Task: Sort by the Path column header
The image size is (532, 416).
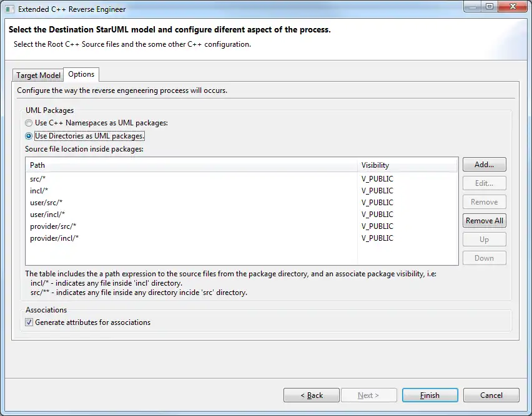Action: coord(191,165)
